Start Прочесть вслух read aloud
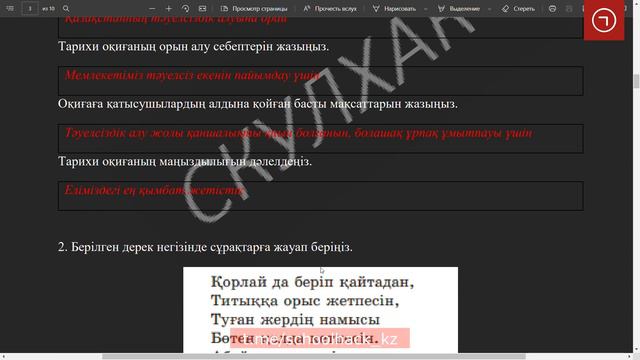640x360 pixels. point(330,9)
